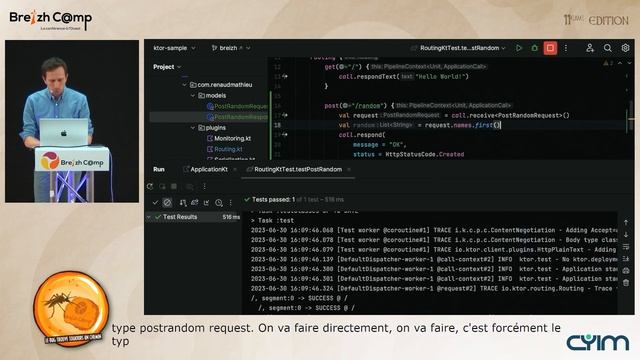Close the RoutingKtTest.testPostRandom tab
The image size is (640, 360).
(x=349, y=169)
